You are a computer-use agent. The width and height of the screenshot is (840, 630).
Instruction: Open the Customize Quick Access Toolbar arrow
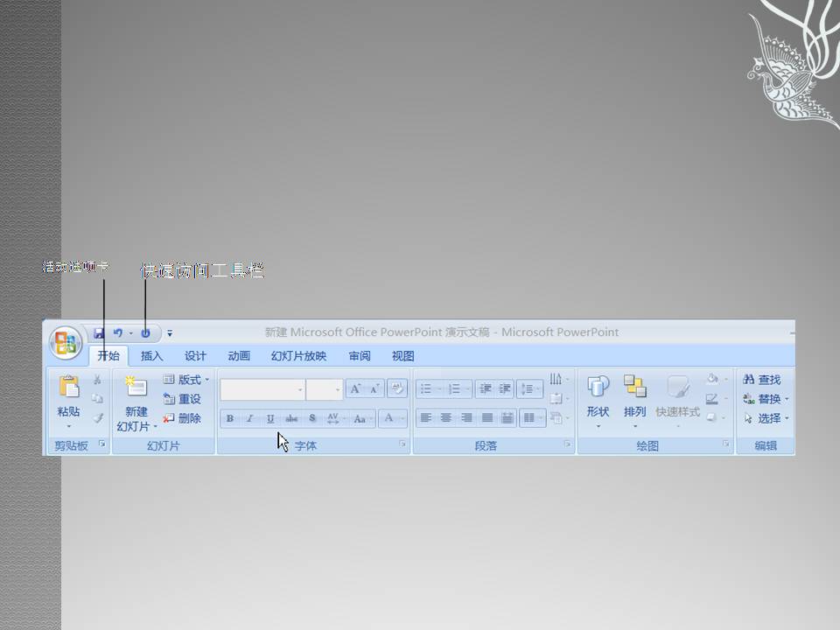pyautogui.click(x=169, y=333)
